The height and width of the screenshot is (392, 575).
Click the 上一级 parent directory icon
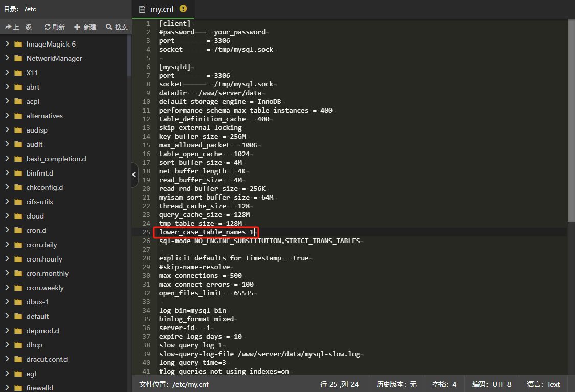[7, 26]
